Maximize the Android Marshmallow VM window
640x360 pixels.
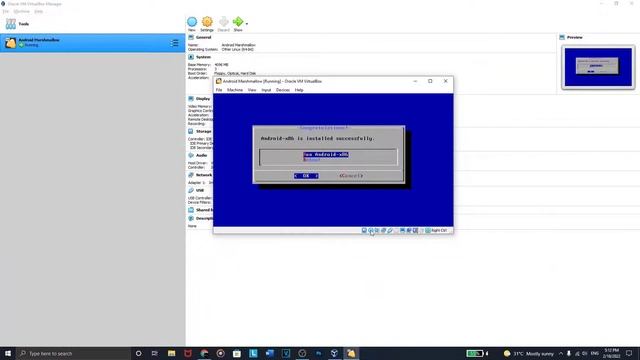(430, 81)
